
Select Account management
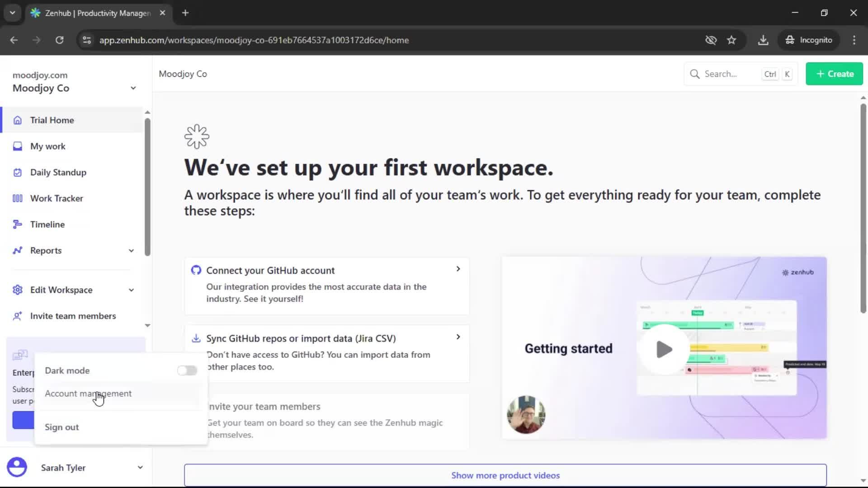coord(88,393)
